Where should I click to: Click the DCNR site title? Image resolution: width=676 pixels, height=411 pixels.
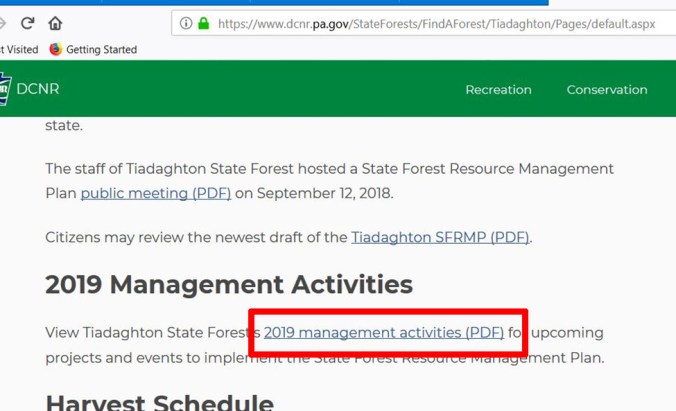tap(38, 89)
